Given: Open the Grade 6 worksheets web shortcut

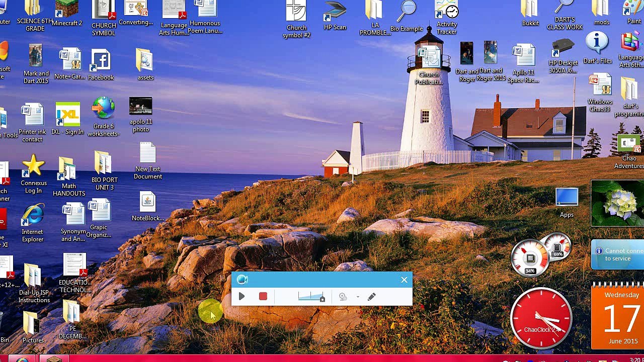Looking at the screenshot, I should (103, 117).
